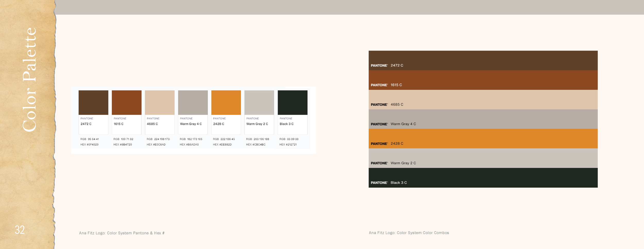Click the 'Black 3 C' name under its swatch
The image size is (644, 249).
[x=286, y=124]
